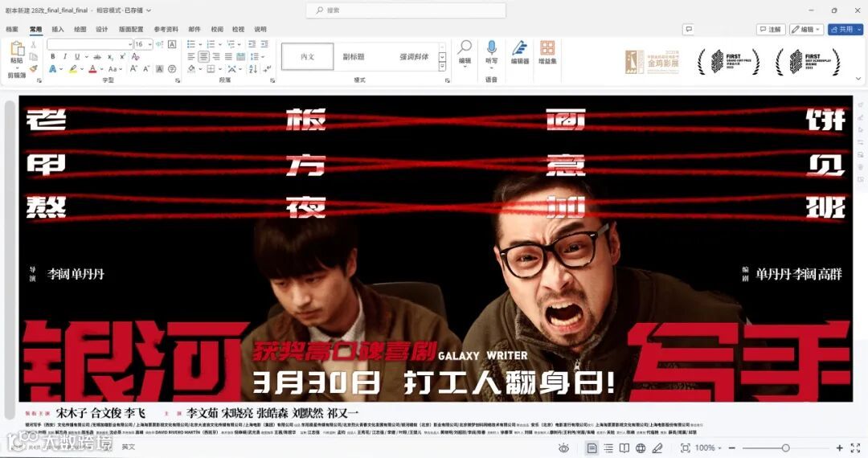868x458 pixels.
Task: Switch to the 参考资料 References tab
Action: click(166, 29)
